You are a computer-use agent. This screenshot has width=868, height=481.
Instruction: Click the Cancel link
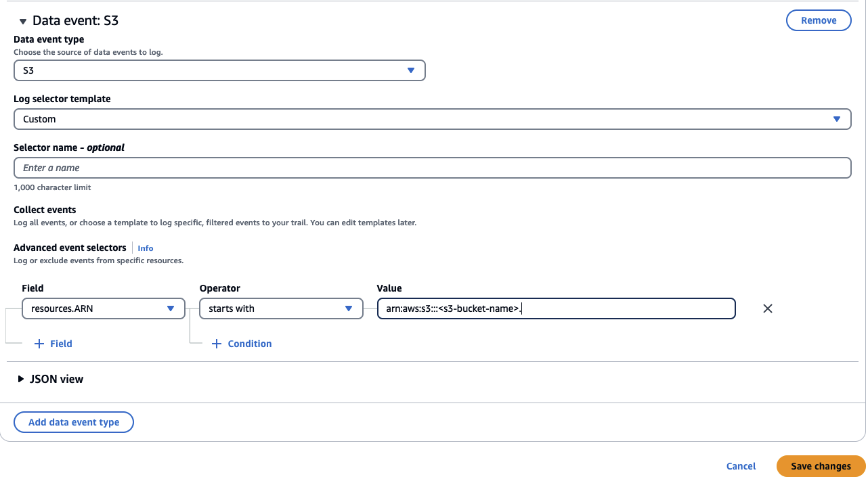pos(741,466)
